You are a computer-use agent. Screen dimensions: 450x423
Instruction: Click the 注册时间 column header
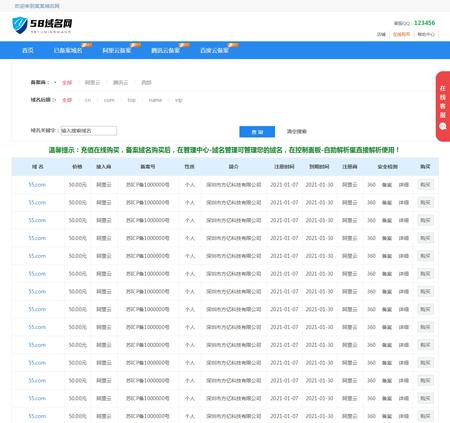[284, 166]
